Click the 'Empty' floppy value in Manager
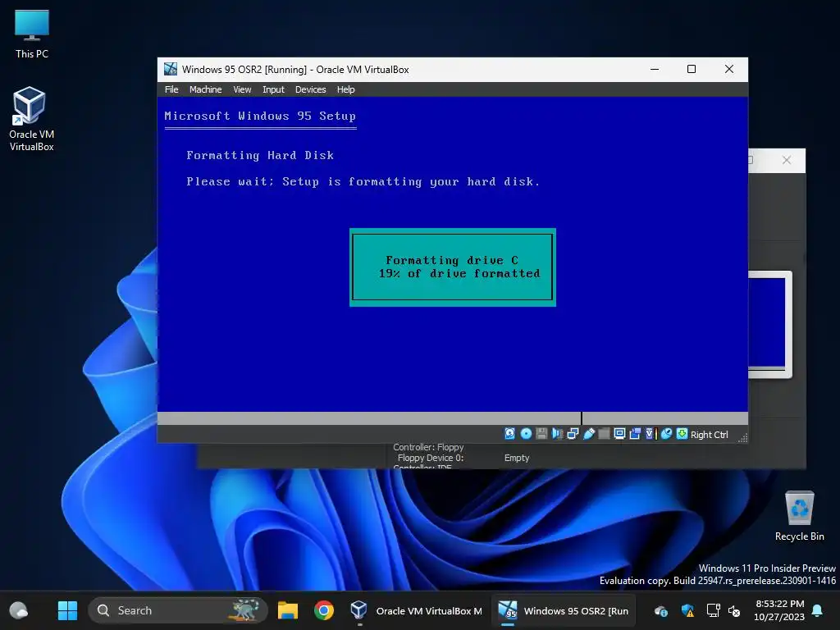This screenshot has height=630, width=840. 517,458
